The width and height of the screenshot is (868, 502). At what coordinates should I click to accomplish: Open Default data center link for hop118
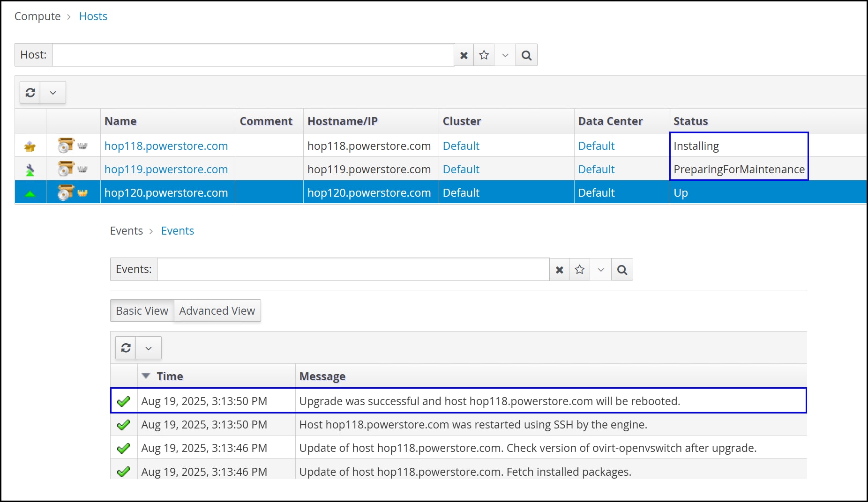[596, 146]
